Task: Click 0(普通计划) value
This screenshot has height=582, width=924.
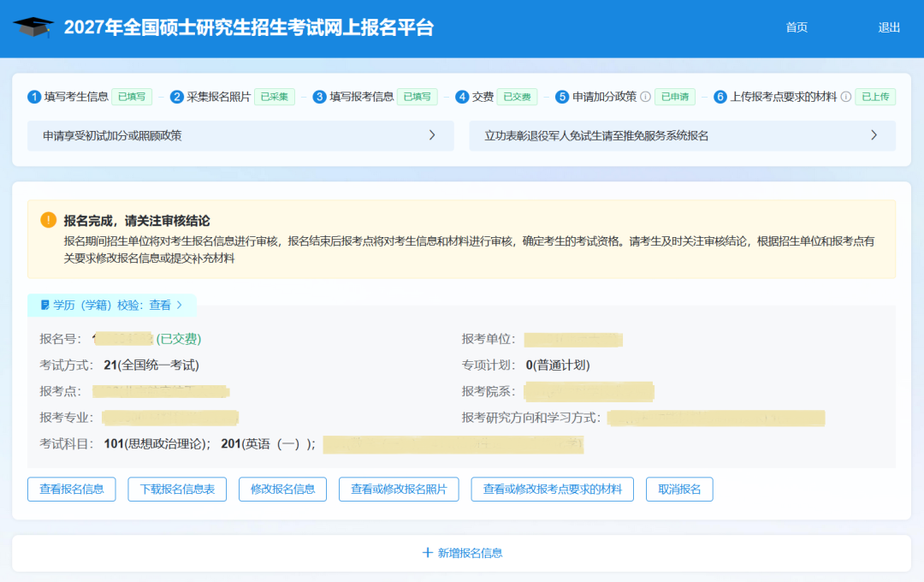Action: [x=558, y=365]
